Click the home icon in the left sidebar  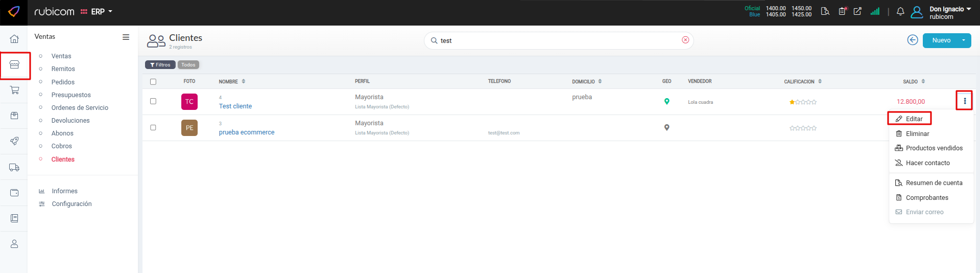tap(14, 39)
